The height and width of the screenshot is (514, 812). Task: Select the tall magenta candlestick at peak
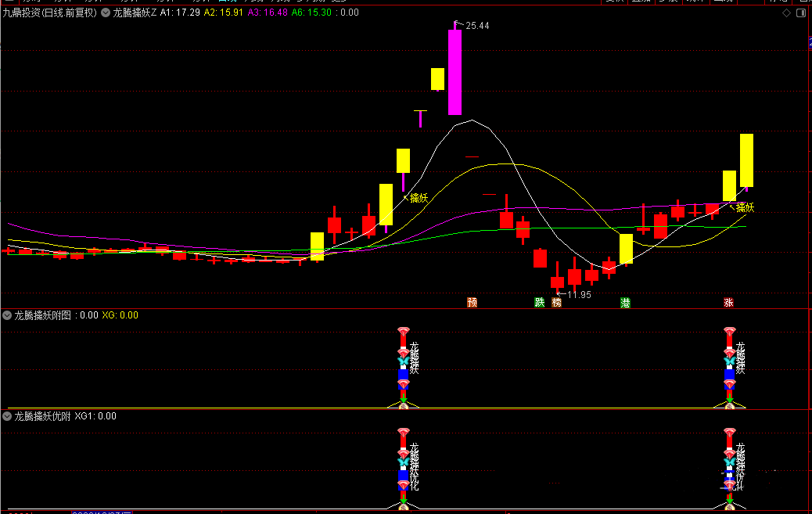tap(455, 72)
